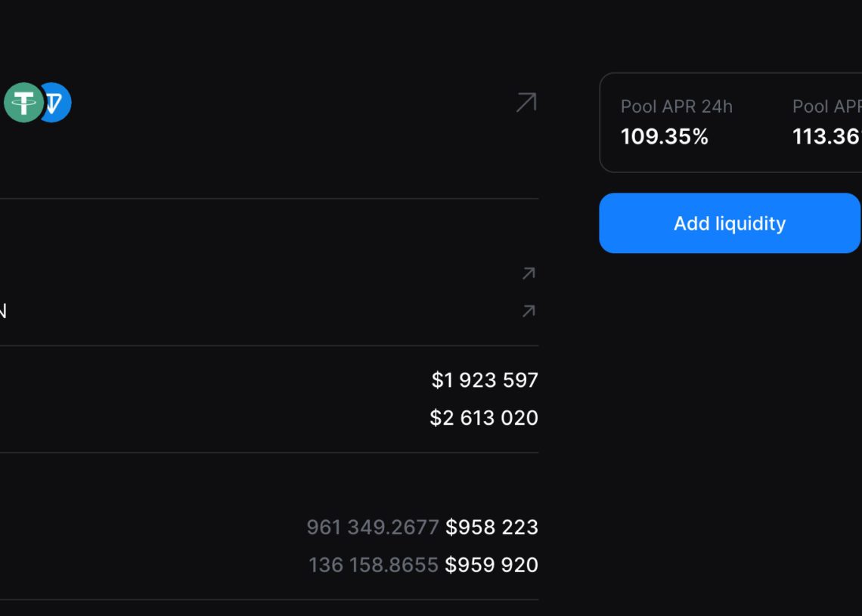Click the external link arrow beside the first token row
The width and height of the screenshot is (862, 616).
pos(529,274)
